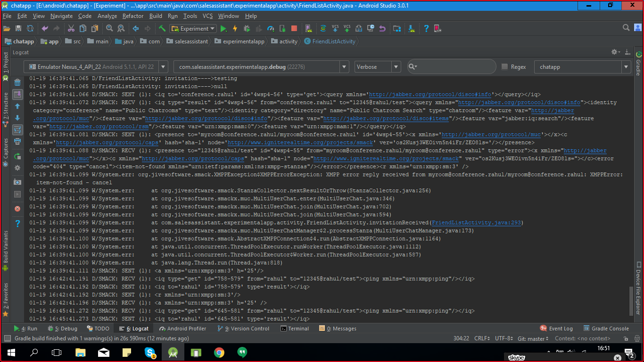Open the Event Log panel
Image resolution: width=644 pixels, height=362 pixels.
(x=560, y=329)
